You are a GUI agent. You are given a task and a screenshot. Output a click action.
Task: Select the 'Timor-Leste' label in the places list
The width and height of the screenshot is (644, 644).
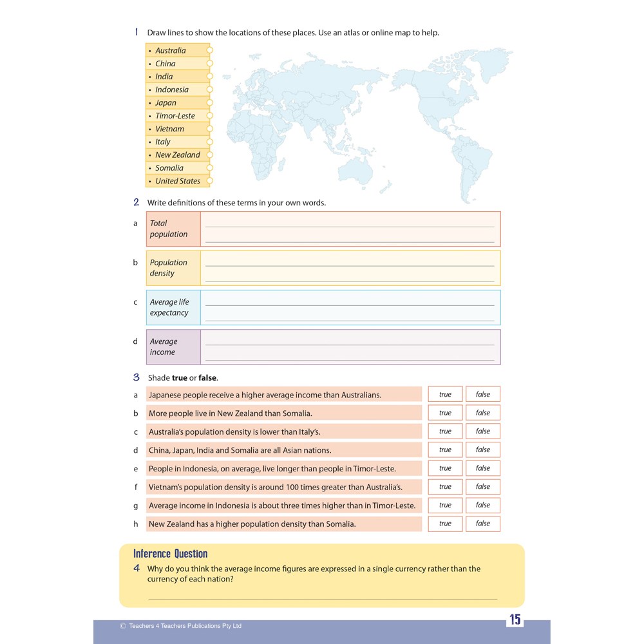(175, 116)
